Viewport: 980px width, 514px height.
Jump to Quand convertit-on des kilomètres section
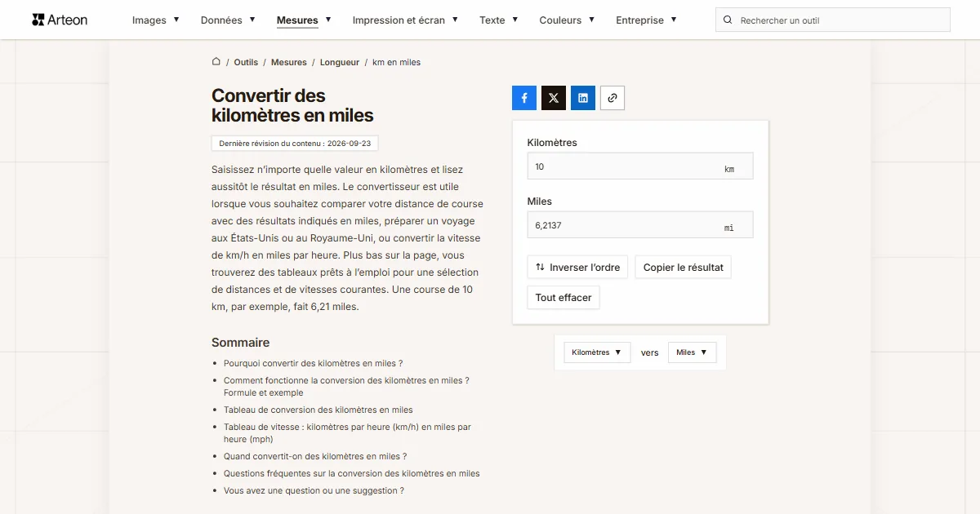coord(315,456)
